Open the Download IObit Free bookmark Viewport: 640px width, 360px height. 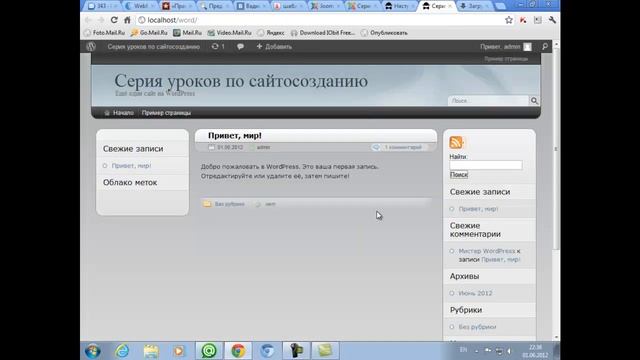[323, 33]
